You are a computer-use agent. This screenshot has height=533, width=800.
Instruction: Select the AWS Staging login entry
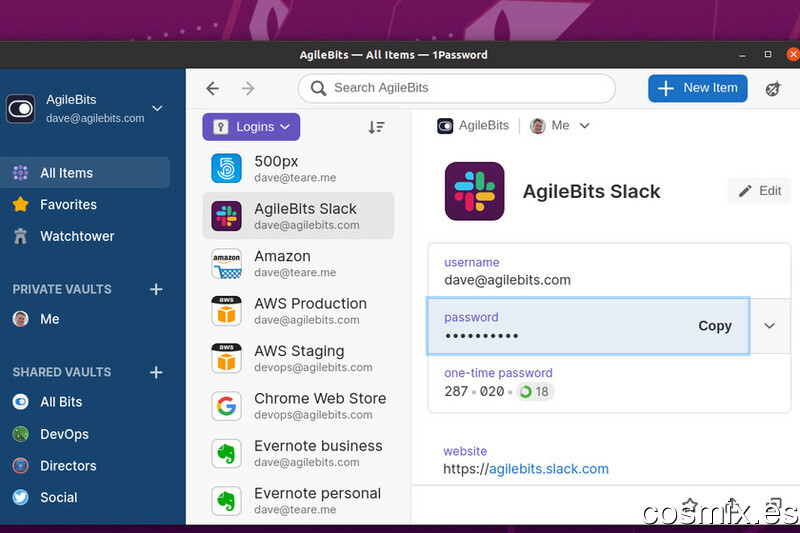(298, 358)
